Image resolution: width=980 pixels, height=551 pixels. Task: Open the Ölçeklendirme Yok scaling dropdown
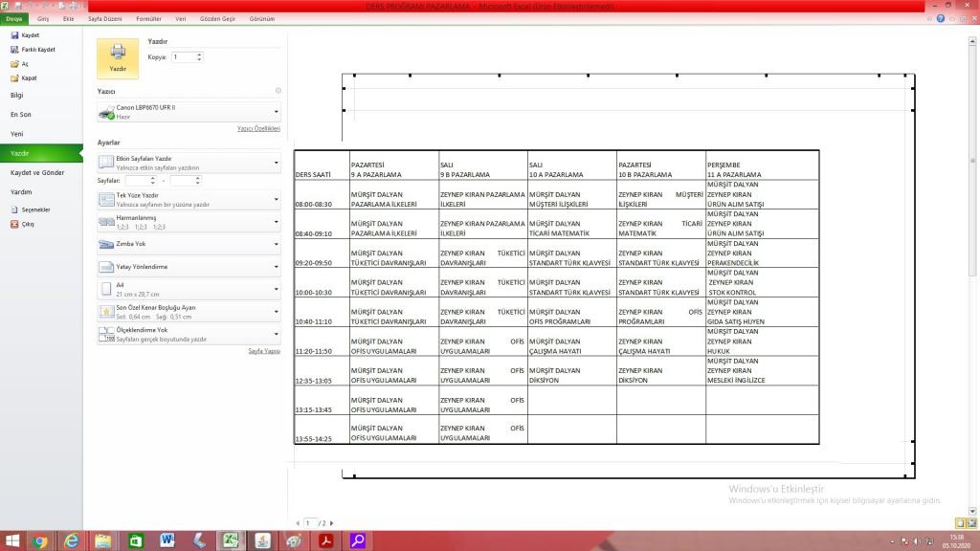189,334
